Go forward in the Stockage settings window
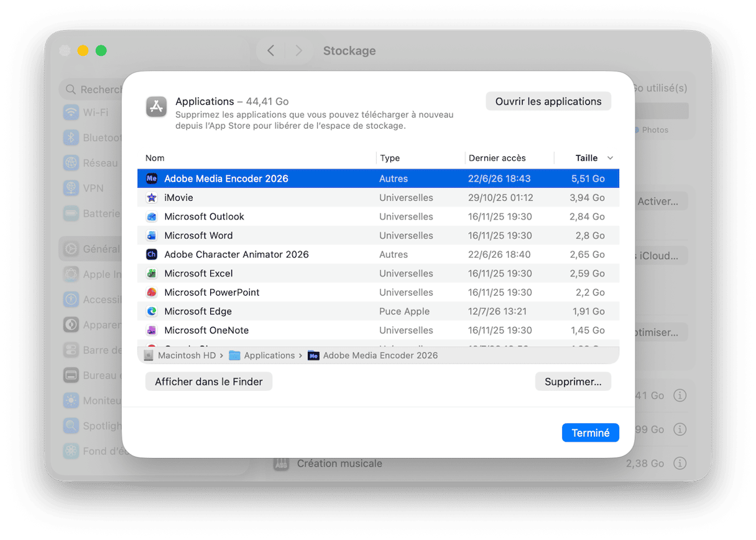This screenshot has height=540, width=756. click(x=298, y=51)
